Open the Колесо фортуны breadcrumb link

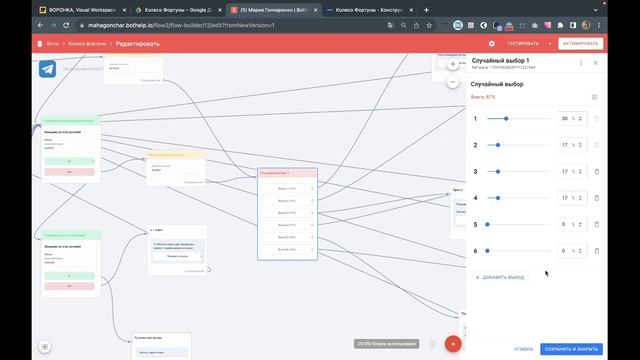pyautogui.click(x=87, y=44)
